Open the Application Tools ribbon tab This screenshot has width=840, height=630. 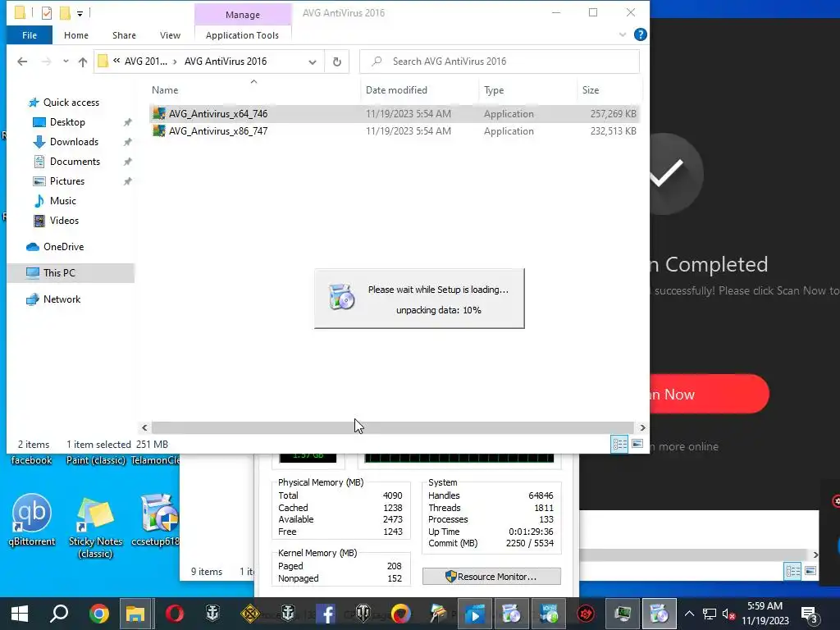pos(242,35)
